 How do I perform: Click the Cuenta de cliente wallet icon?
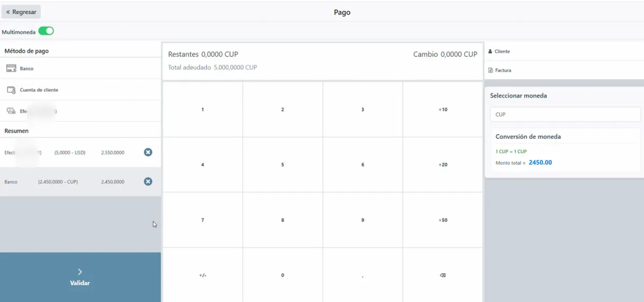click(x=11, y=90)
